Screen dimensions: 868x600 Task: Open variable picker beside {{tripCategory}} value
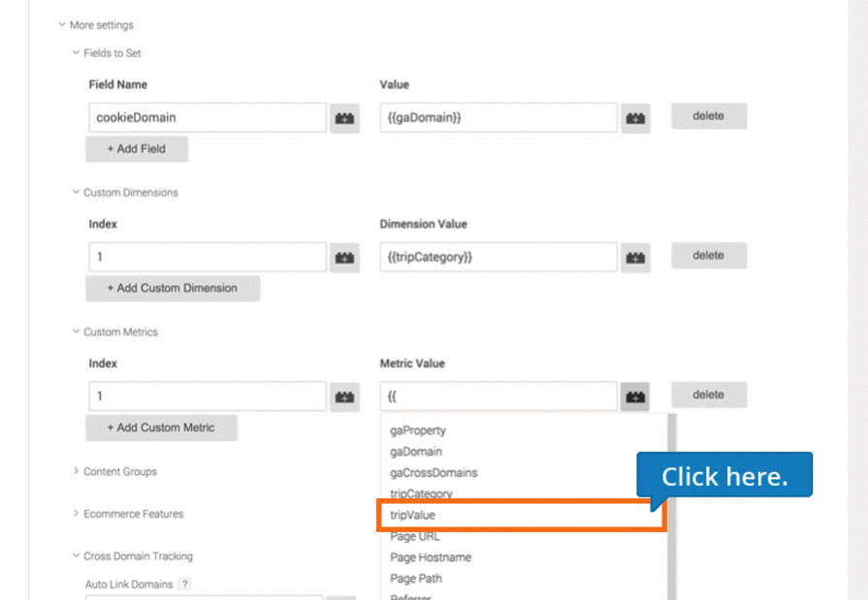(x=635, y=258)
